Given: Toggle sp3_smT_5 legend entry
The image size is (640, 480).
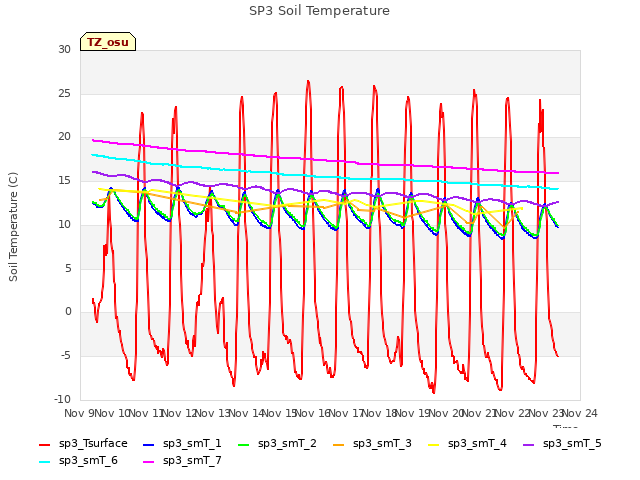Looking at the screenshot, I should tap(562, 444).
